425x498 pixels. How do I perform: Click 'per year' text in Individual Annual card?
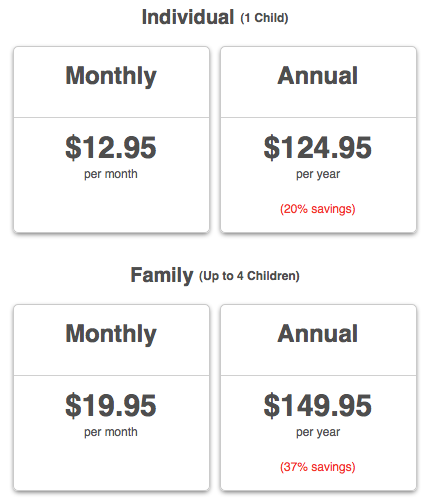tap(318, 174)
